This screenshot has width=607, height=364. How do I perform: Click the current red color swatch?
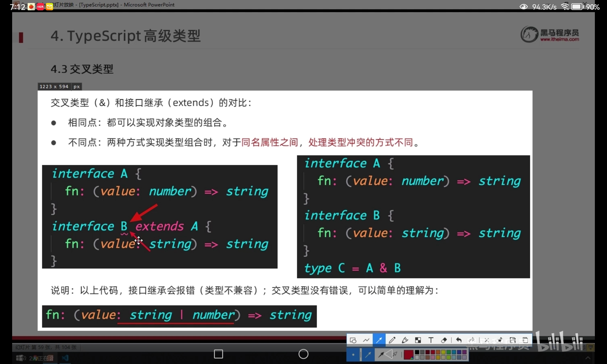409,354
